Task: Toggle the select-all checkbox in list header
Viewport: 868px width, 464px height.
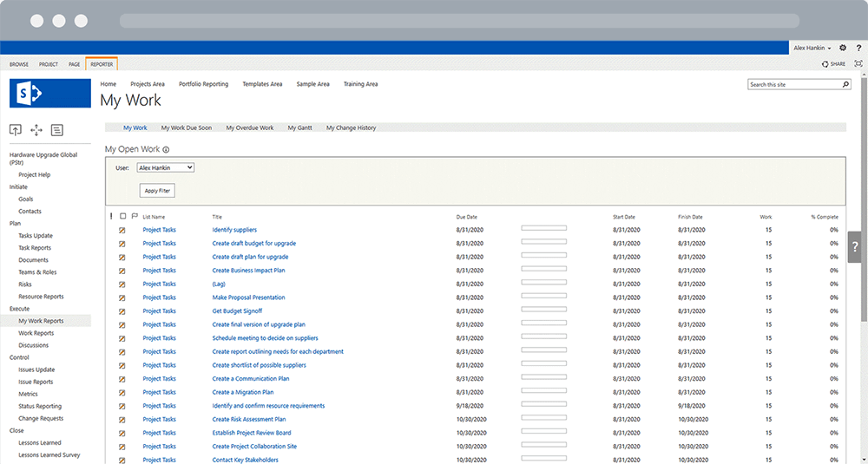Action: pos(123,217)
